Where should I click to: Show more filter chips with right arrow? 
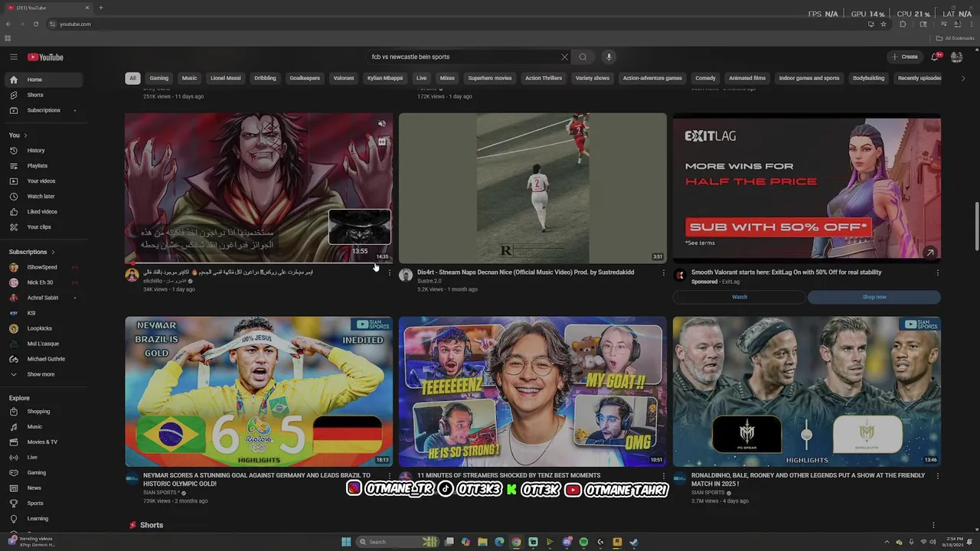pyautogui.click(x=963, y=78)
